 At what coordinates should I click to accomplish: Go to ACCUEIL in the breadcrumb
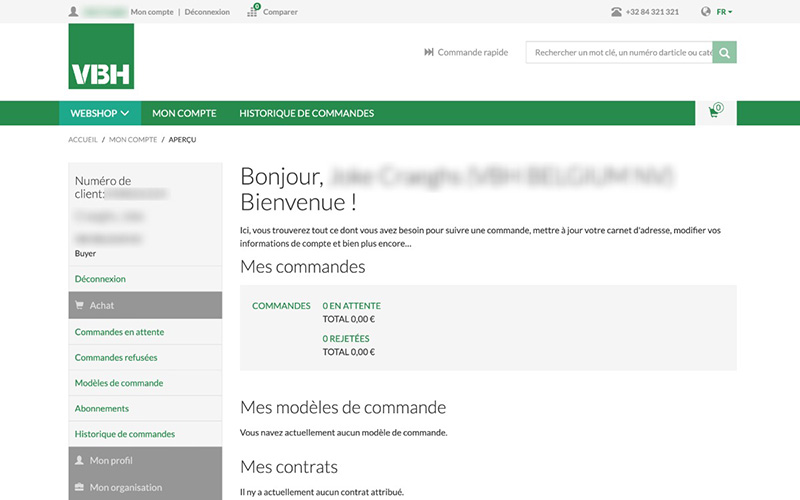[83, 140]
